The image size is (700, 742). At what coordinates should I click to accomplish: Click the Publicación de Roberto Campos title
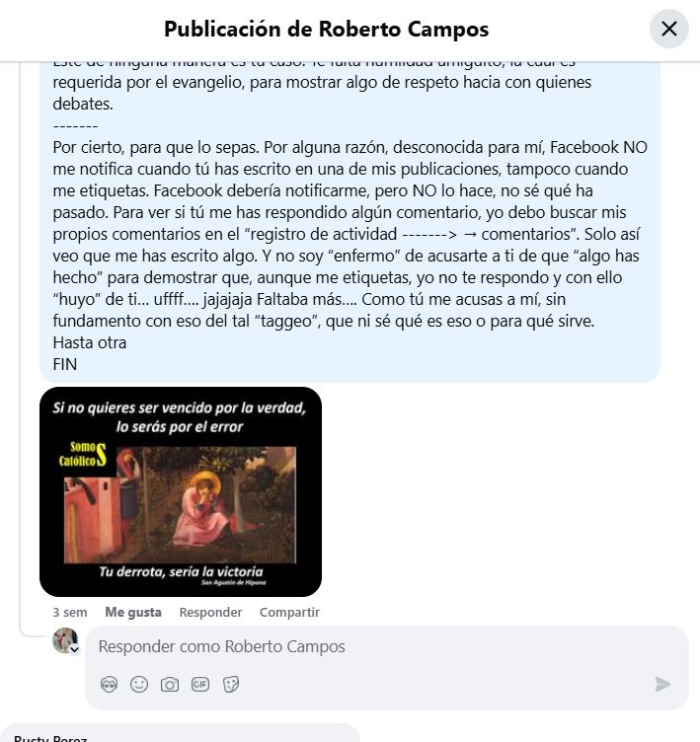(327, 29)
